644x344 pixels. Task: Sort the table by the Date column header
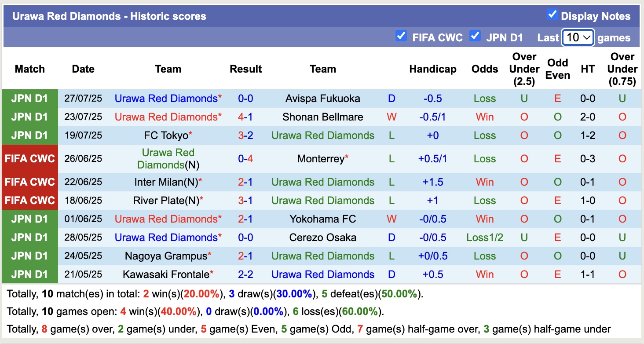tap(83, 69)
